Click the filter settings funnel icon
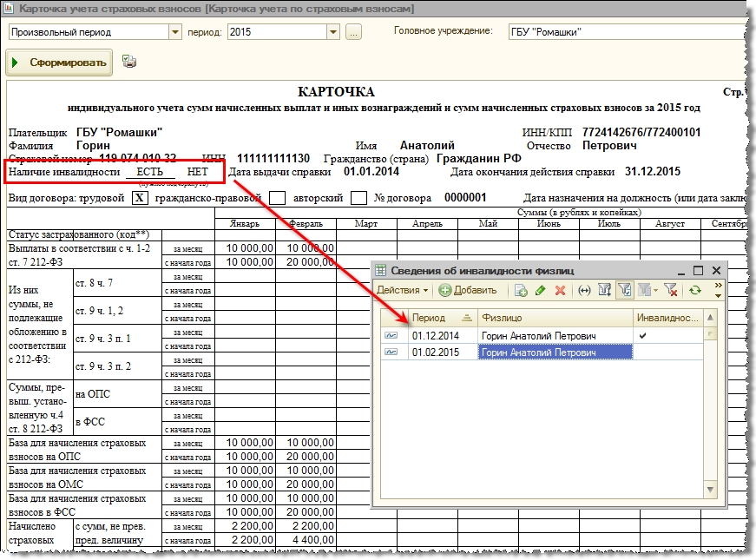The width and height of the screenshot is (756, 560). pyautogui.click(x=604, y=290)
